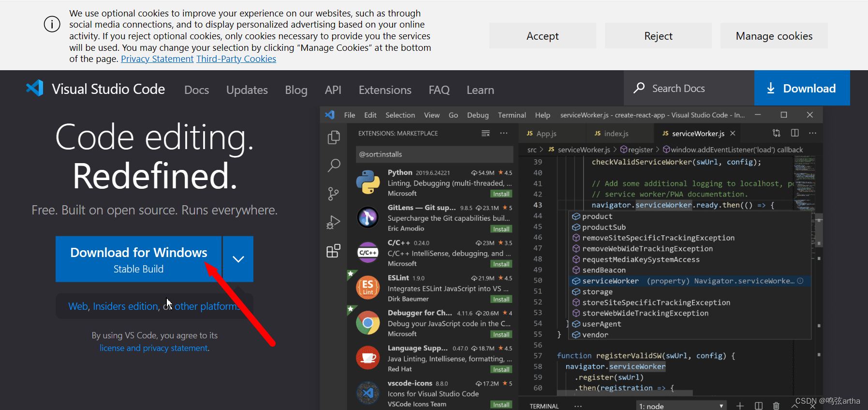This screenshot has width=868, height=410.
Task: Open the Extensions icon in activity bar
Action: coord(333,251)
